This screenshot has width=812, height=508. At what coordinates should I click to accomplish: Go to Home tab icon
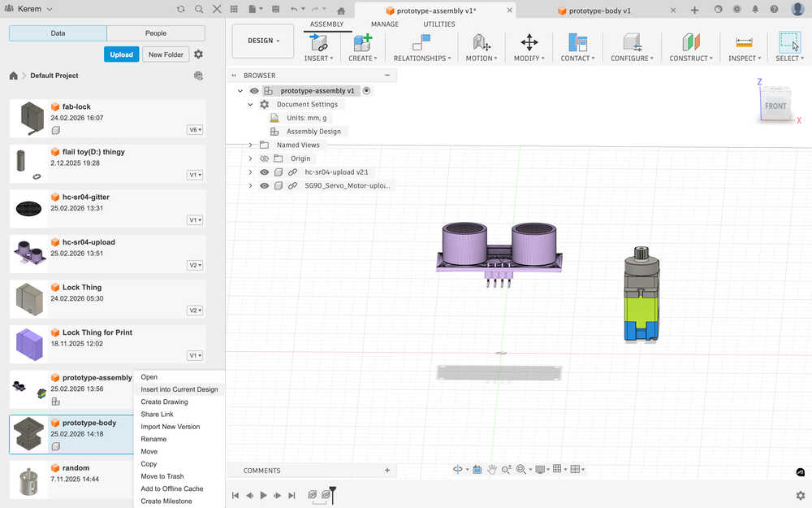341,11
